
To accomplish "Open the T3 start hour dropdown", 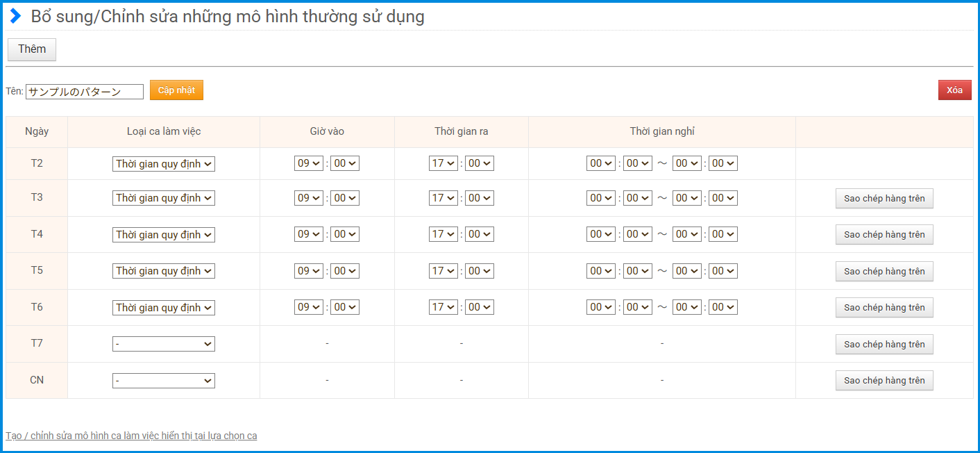I will click(x=309, y=198).
